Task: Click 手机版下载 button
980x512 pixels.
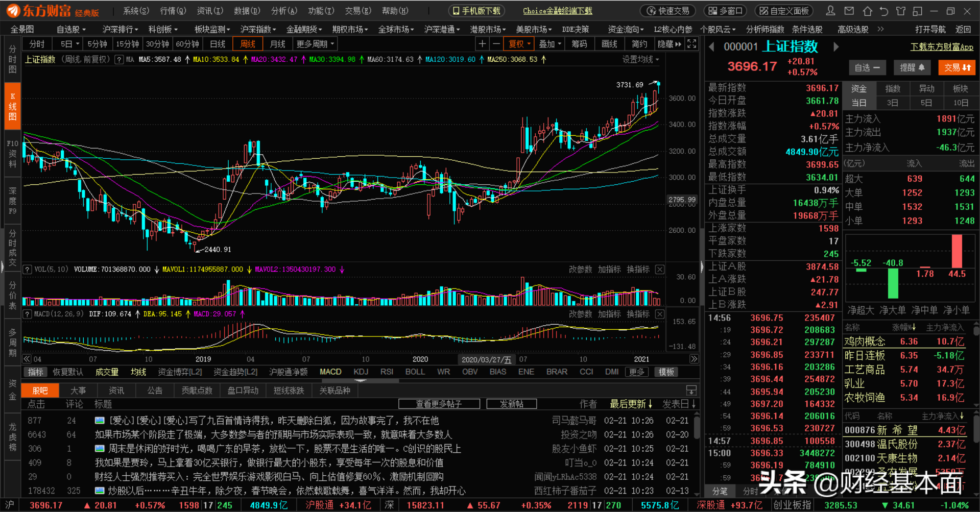Action: coord(476,11)
